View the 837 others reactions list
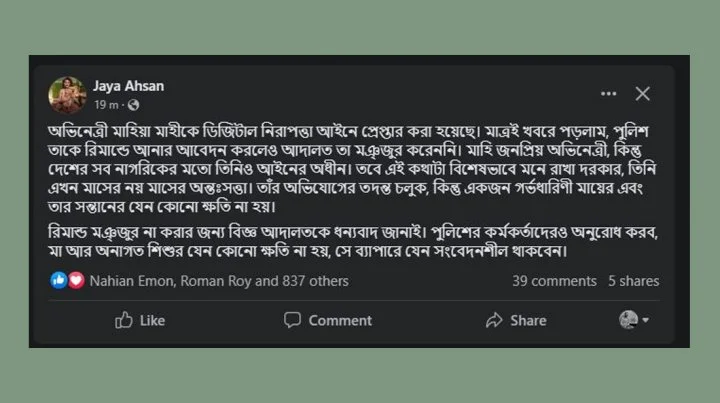Viewport: 720px width, 403px height. tap(315, 281)
